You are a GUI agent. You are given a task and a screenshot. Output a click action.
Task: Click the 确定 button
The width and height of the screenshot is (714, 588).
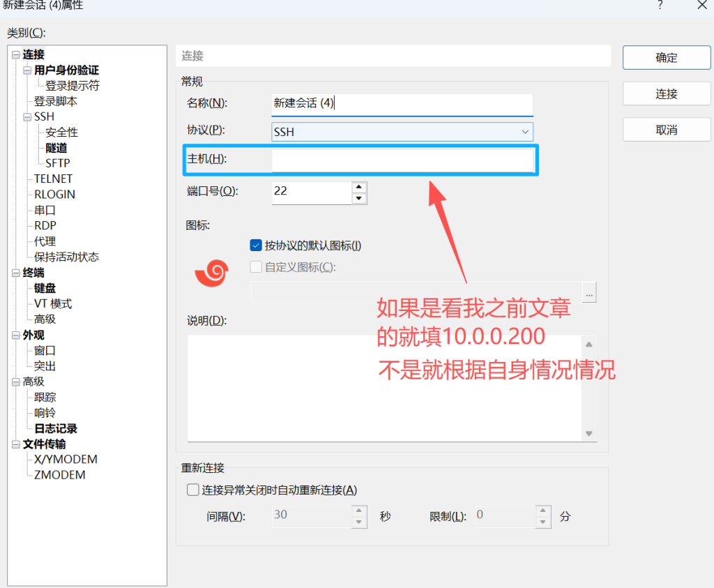coord(666,58)
